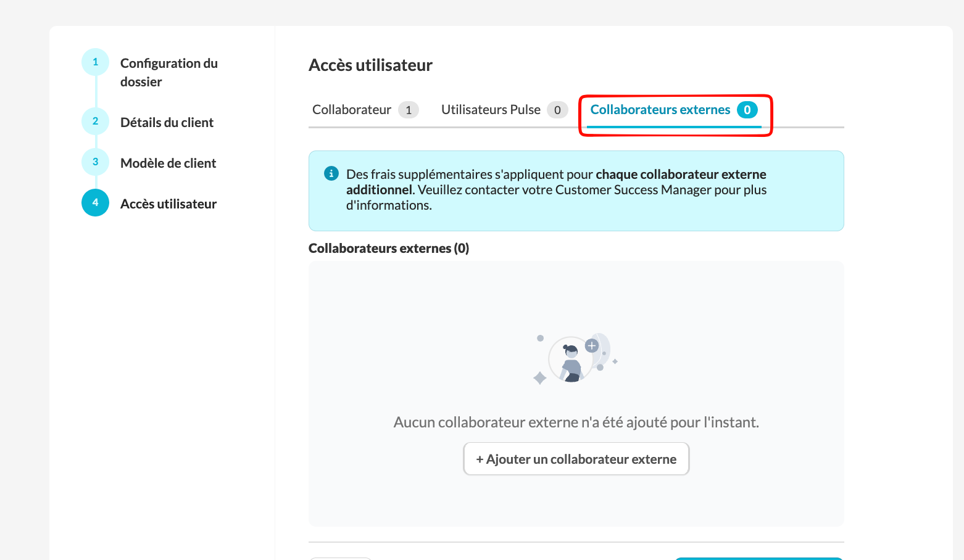
Task: Click the Collaborateurs externes (0) section heading
Action: (389, 248)
